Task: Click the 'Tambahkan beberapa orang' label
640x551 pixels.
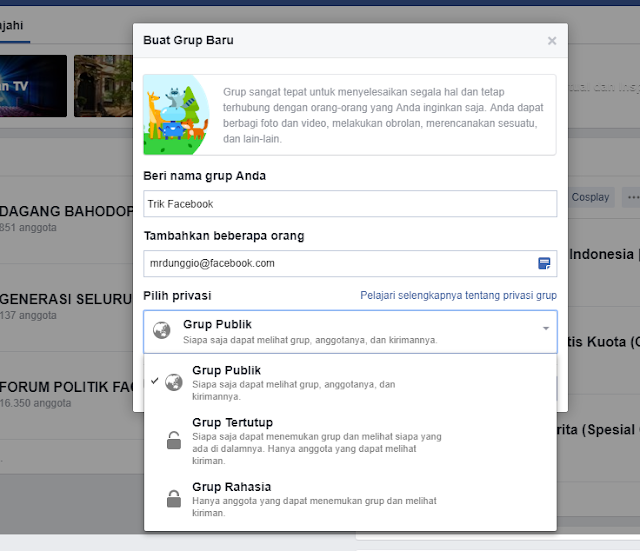Action: (224, 236)
